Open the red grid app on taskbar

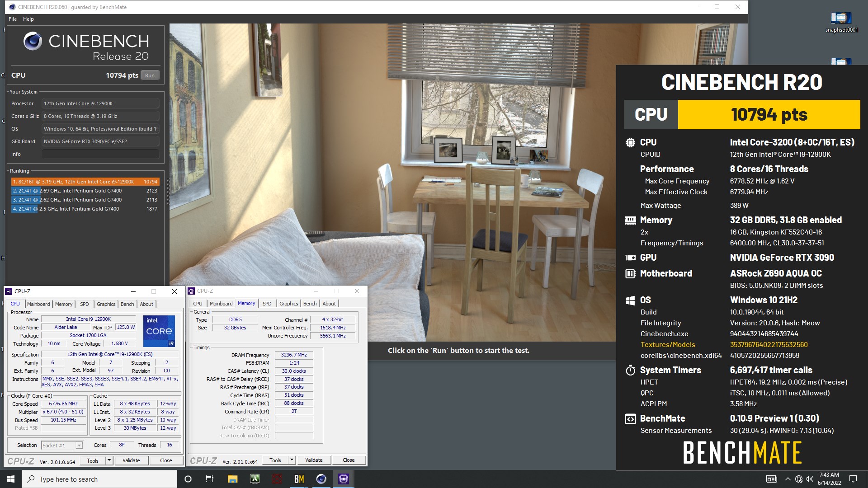277,479
